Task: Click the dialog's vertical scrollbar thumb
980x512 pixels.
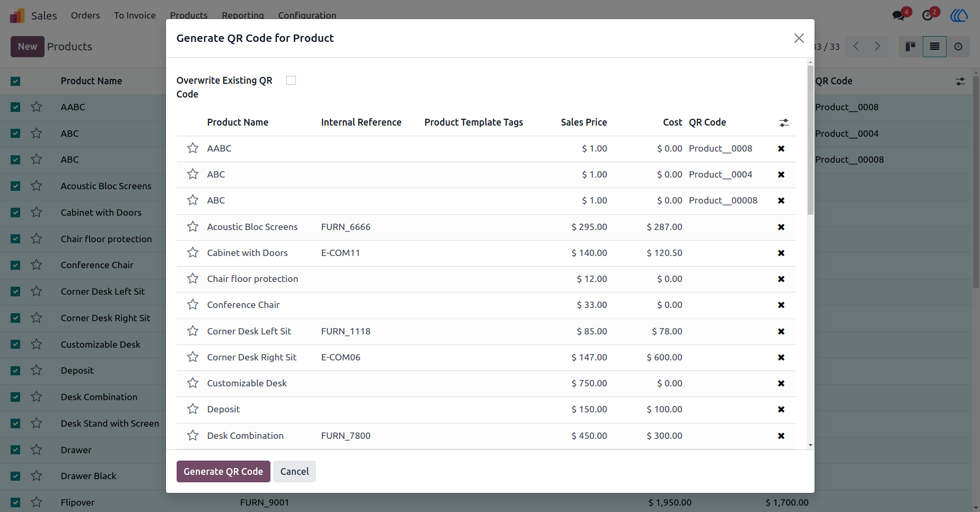Action: (x=810, y=140)
